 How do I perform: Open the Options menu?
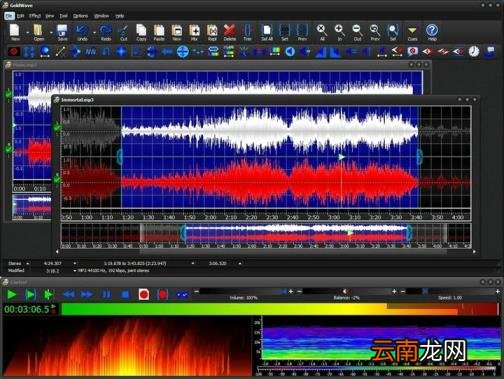[80, 16]
